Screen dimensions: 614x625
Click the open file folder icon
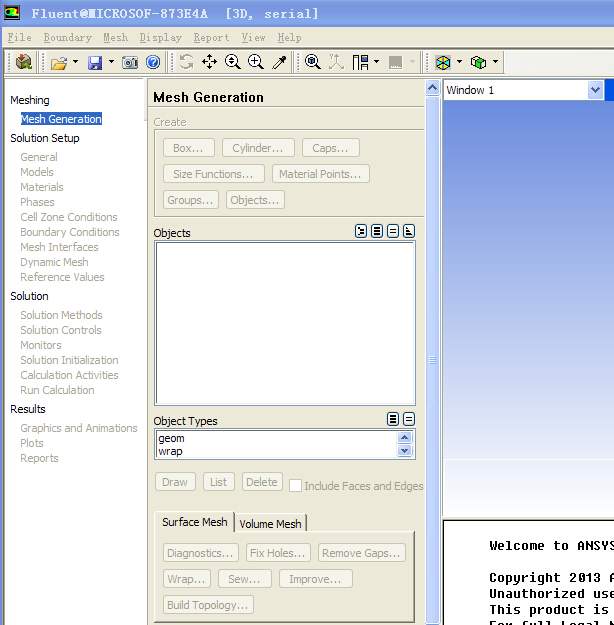(x=59, y=63)
